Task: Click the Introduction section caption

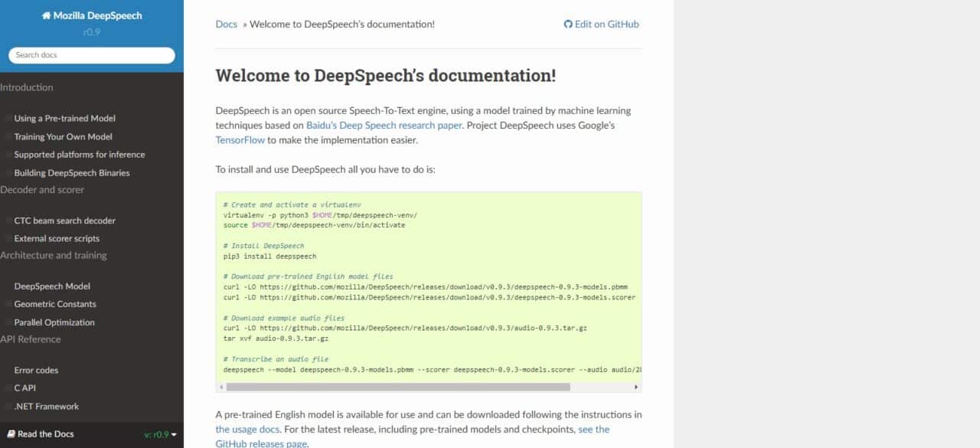Action: [27, 87]
